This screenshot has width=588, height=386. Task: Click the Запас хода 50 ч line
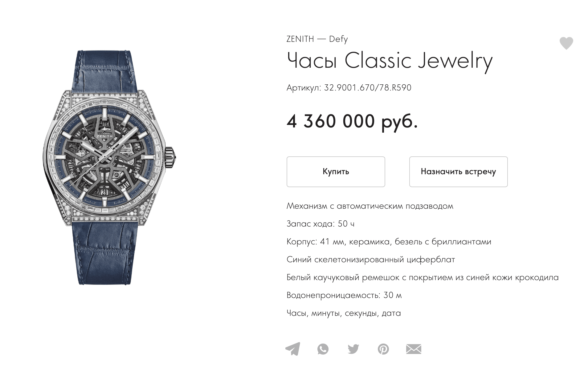click(x=320, y=224)
